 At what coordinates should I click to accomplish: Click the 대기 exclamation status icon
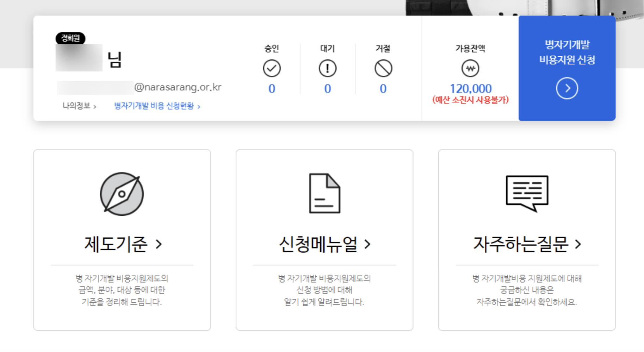pyautogui.click(x=327, y=68)
